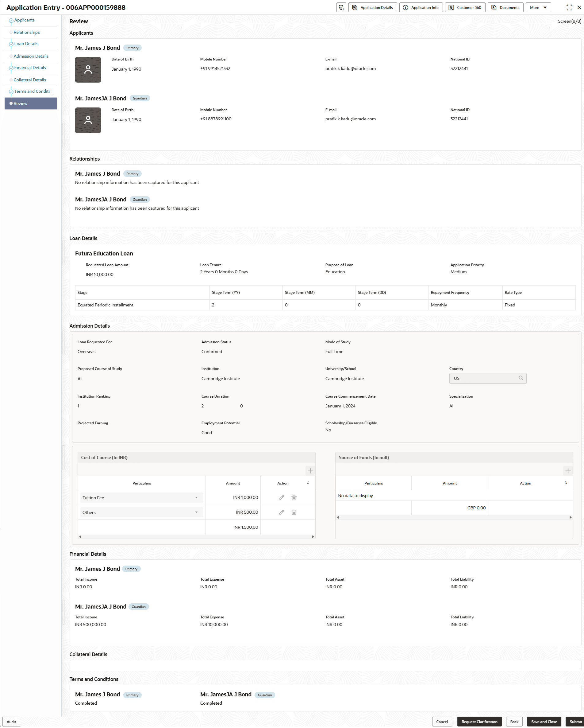Screen dimensions: 584x728
Task: Go to Loan Details step
Action: 26,44
